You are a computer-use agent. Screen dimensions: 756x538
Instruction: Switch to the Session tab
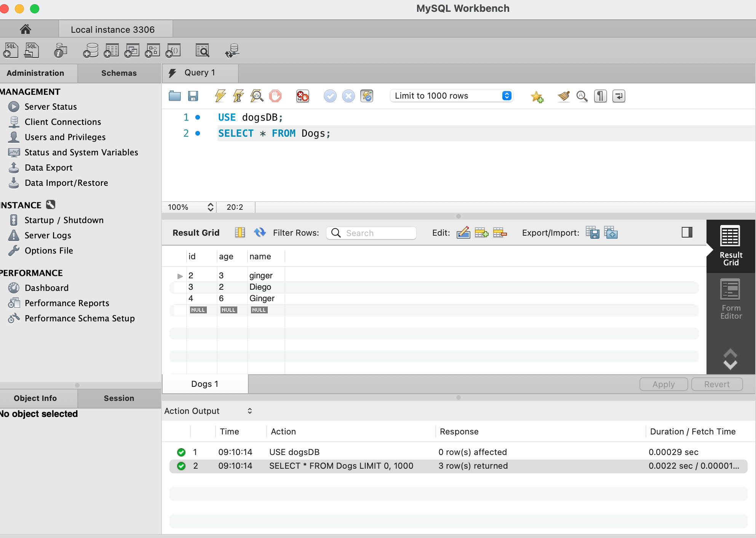[119, 398]
